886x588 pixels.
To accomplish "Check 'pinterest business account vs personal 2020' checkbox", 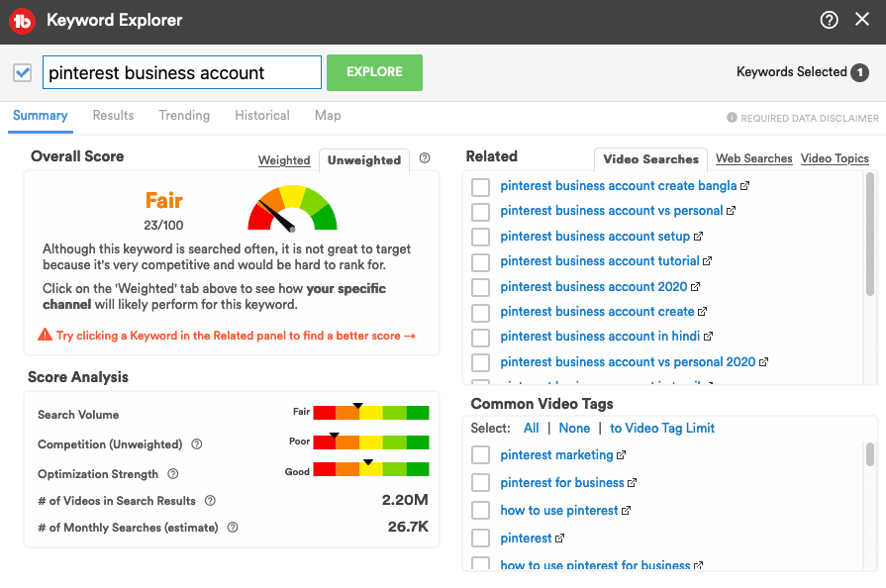I will (x=480, y=362).
